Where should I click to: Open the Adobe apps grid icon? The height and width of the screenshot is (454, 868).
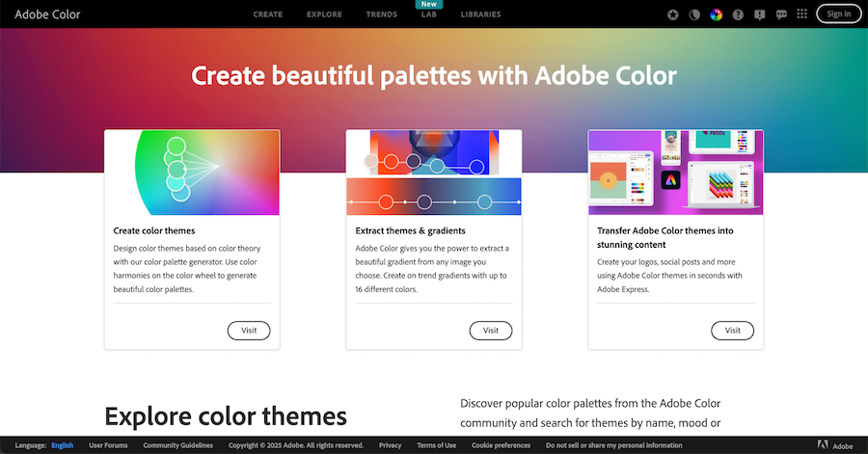pos(801,13)
